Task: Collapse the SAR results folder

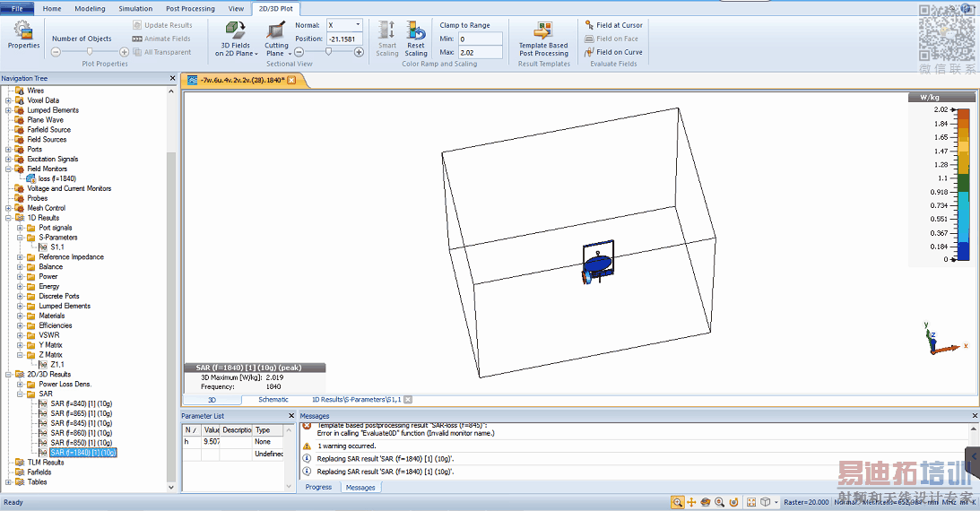Action: 20,394
